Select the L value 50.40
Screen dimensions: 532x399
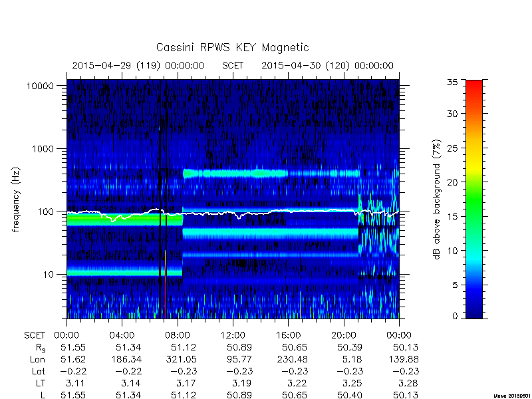click(350, 395)
